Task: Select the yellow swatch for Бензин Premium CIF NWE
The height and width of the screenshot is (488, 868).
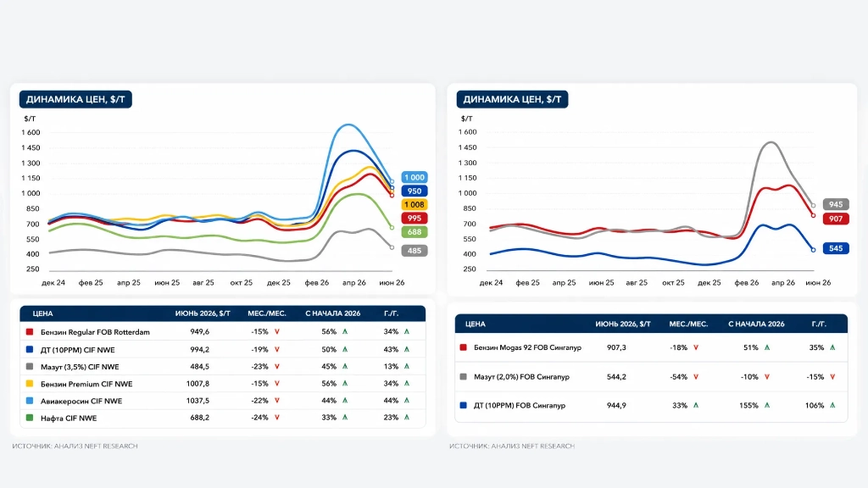Action: tap(30, 384)
